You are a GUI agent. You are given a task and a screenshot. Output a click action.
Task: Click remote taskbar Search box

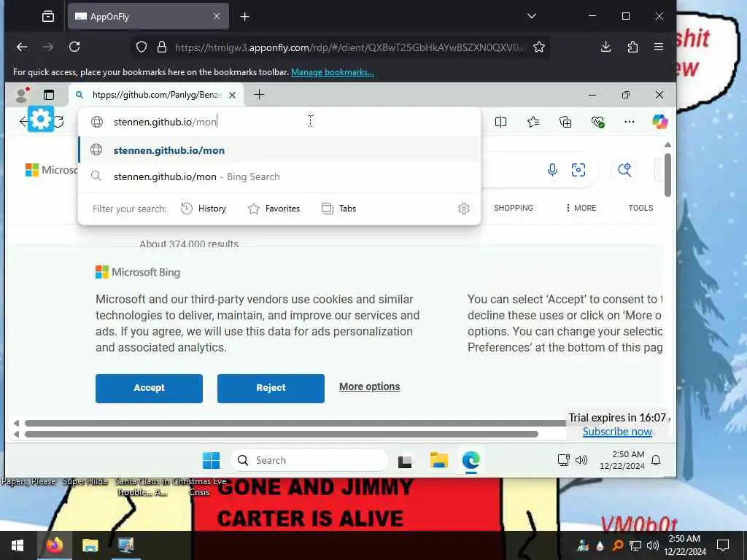(x=309, y=461)
